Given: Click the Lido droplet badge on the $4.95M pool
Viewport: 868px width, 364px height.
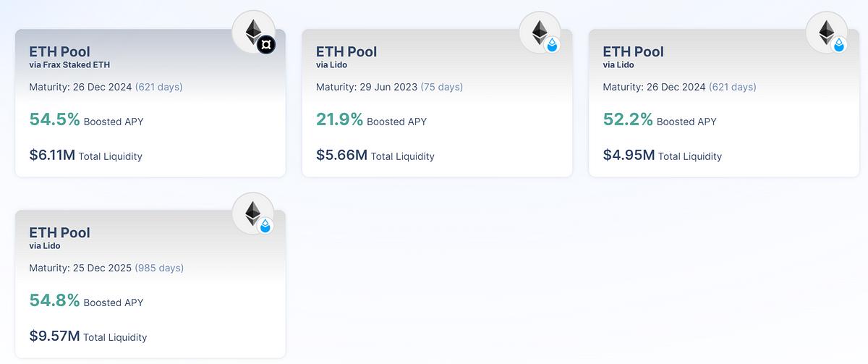Looking at the screenshot, I should pyautogui.click(x=839, y=46).
